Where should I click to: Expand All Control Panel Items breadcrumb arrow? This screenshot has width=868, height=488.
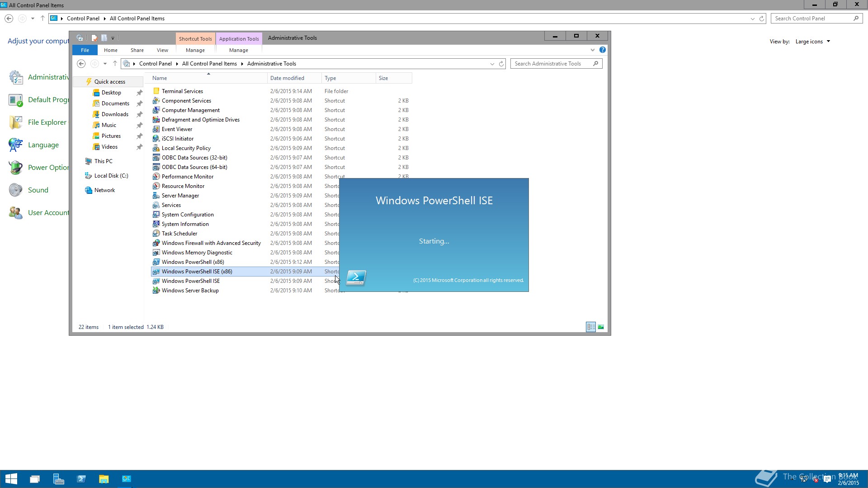242,64
